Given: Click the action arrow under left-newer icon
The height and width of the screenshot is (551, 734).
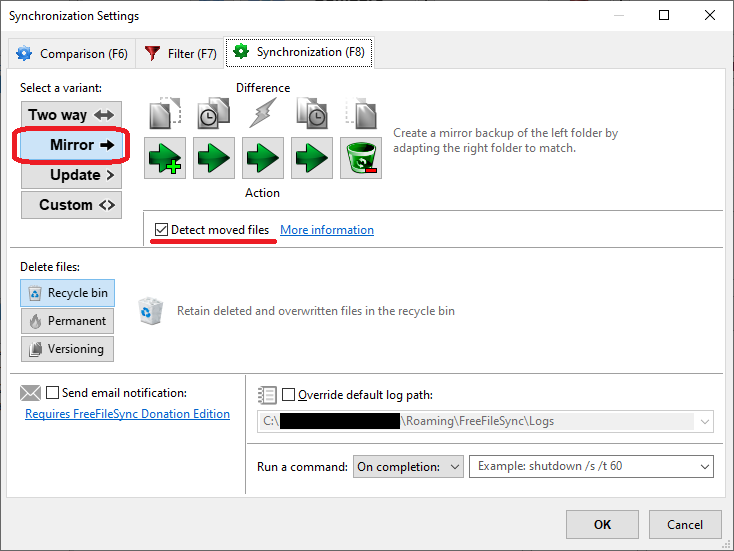Looking at the screenshot, I should [214, 158].
